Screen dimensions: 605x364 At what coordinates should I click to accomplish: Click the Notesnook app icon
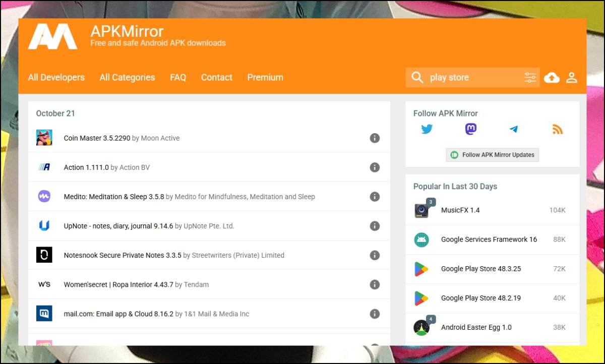pyautogui.click(x=44, y=255)
